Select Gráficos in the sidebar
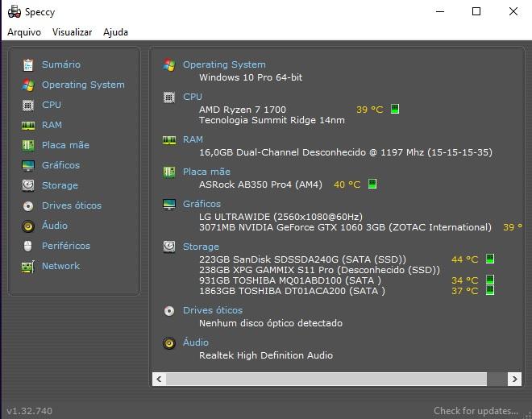 tap(60, 165)
